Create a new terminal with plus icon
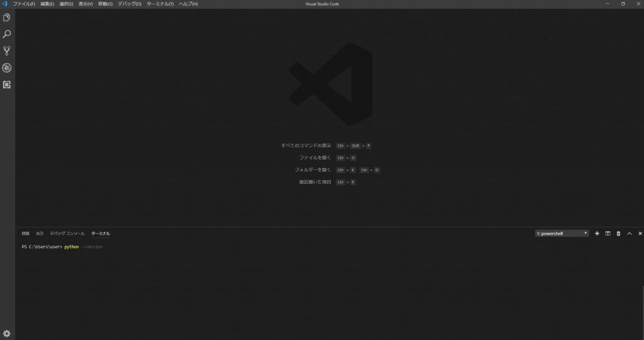 coord(597,234)
